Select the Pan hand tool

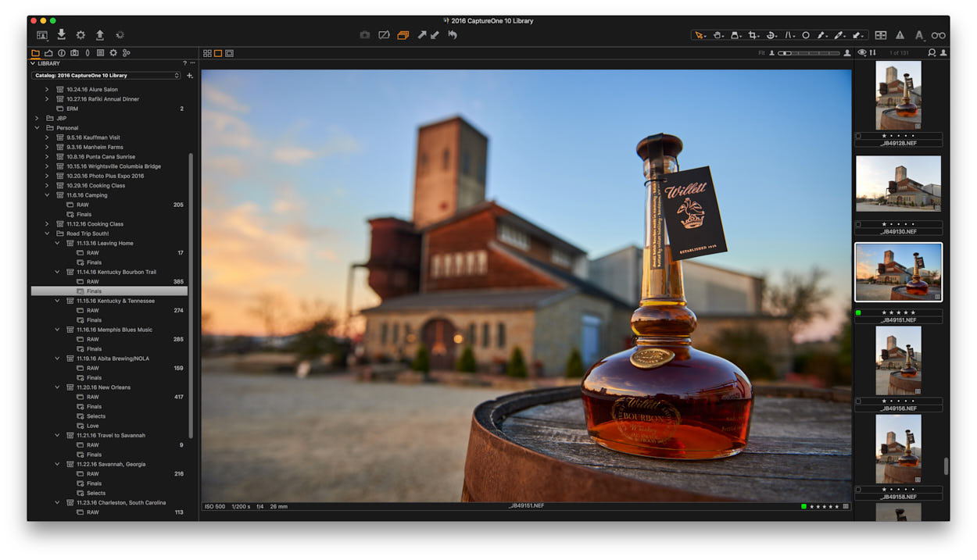pyautogui.click(x=718, y=35)
